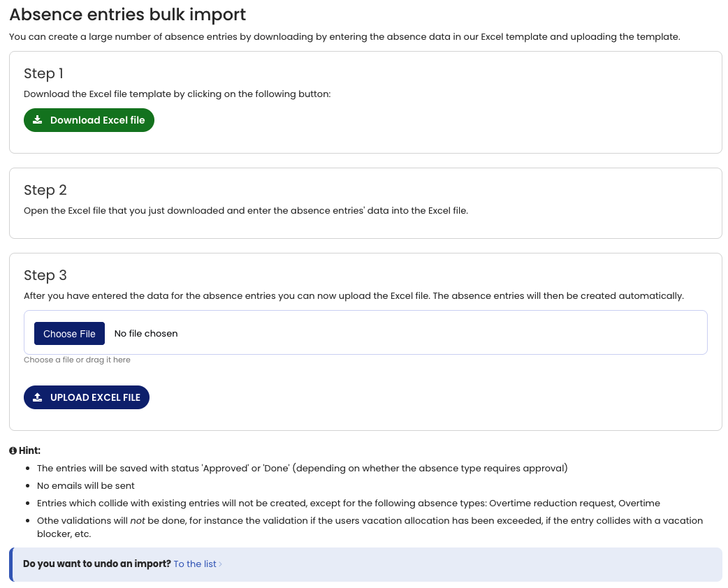Click the 'No emails will be sent' hint
Screen dimensions: 728x588
point(86,485)
